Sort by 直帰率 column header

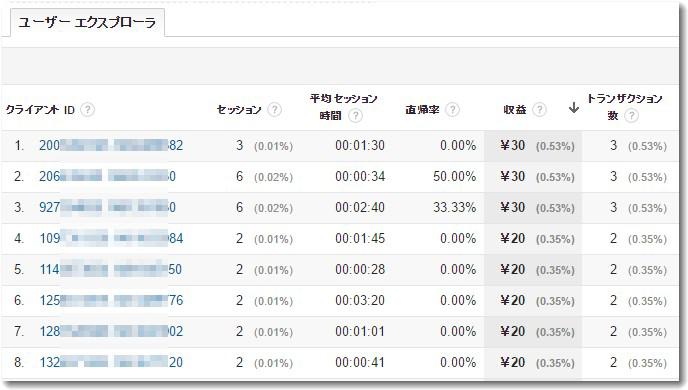pos(423,109)
